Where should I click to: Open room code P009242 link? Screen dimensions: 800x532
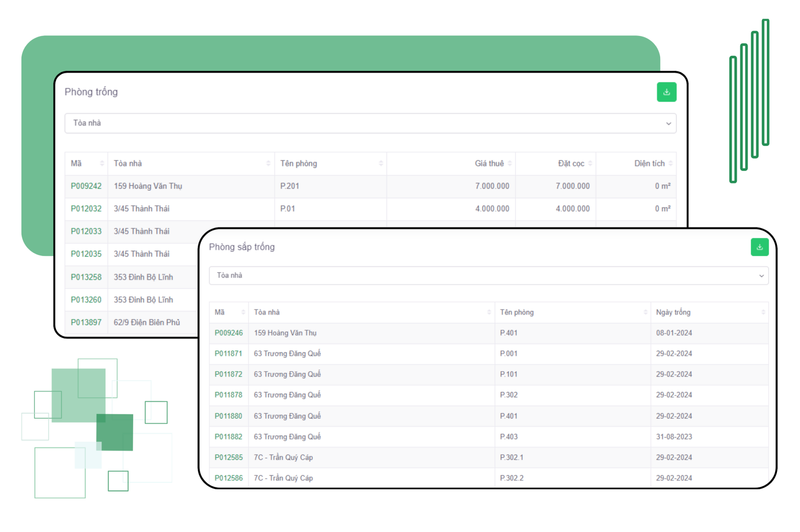coord(86,186)
